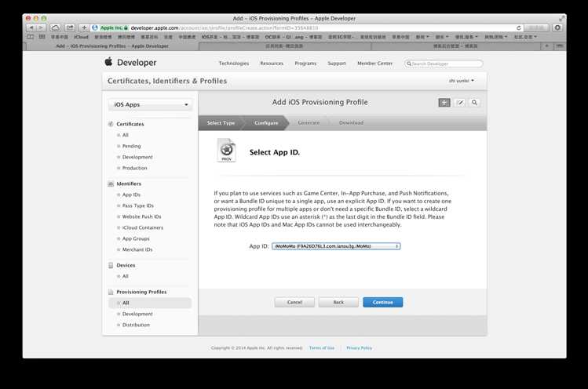Click the Select Type step
Image resolution: width=588 pixels, height=389 pixels.
click(x=221, y=123)
